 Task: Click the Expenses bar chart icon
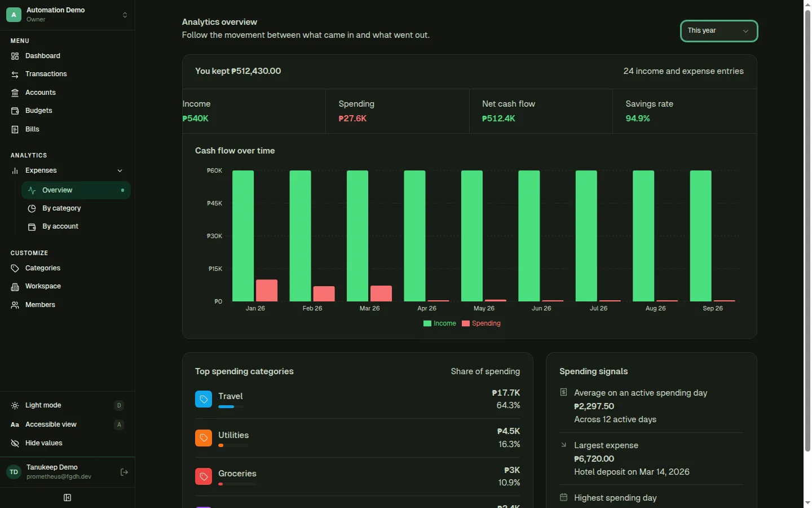coord(15,170)
